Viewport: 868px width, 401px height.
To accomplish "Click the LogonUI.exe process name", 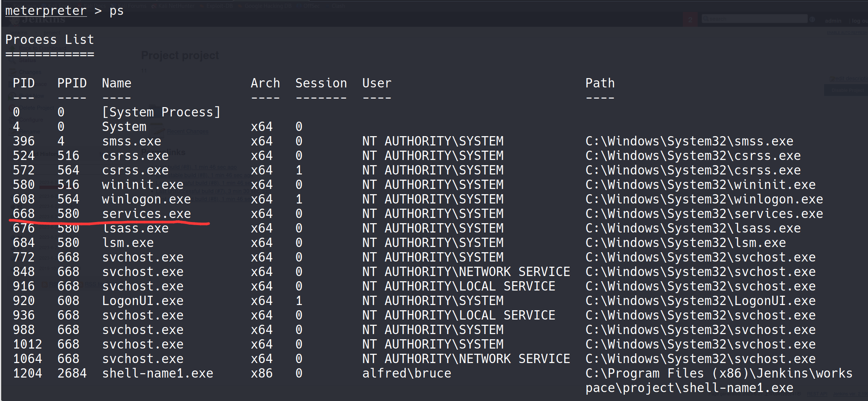I will [x=142, y=301].
